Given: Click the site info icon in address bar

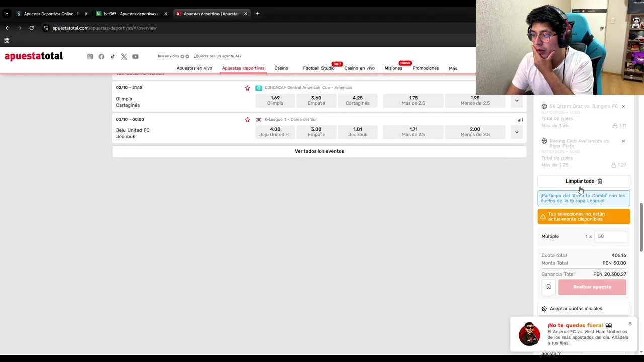Looking at the screenshot, I should (x=46, y=28).
